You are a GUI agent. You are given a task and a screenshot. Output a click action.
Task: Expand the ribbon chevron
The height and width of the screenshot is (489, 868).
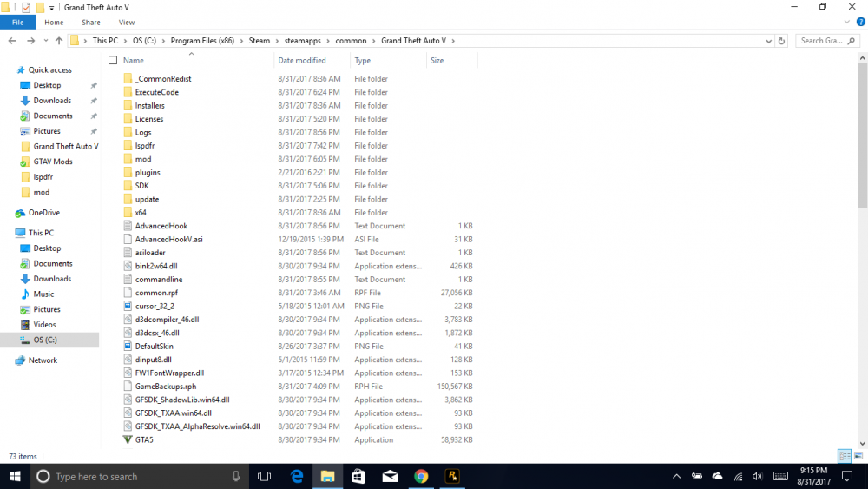[846, 23]
